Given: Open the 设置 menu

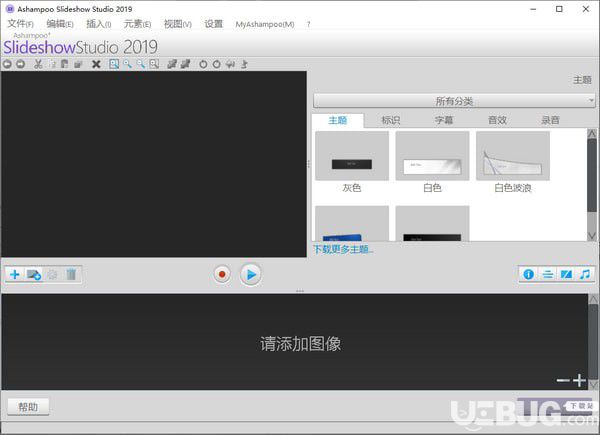Looking at the screenshot, I should [x=214, y=24].
